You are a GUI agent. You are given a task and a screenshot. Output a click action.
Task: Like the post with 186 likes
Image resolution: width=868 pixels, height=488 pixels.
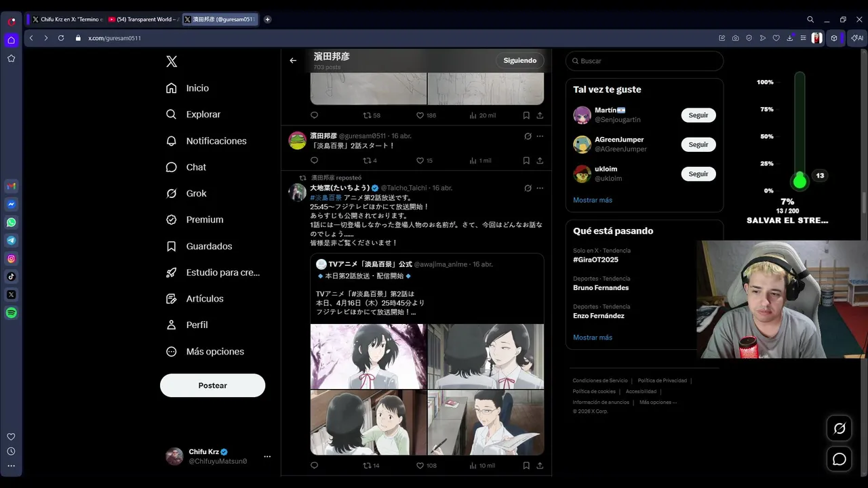click(426, 115)
